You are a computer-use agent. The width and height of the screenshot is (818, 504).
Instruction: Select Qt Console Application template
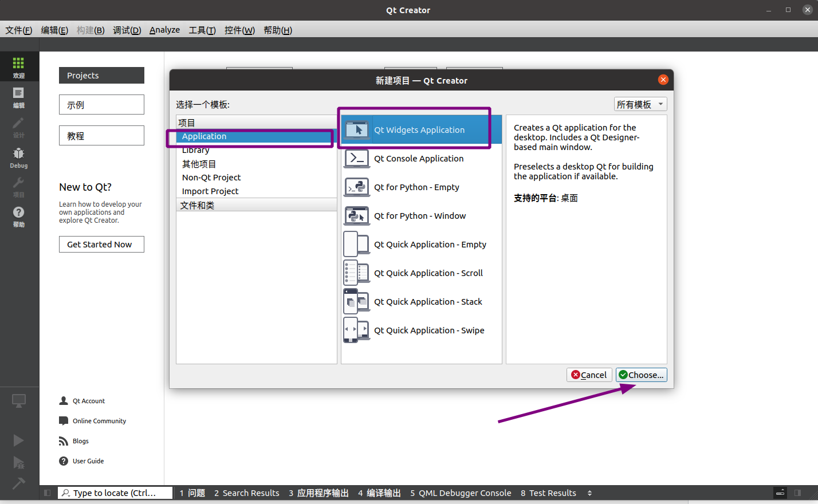pyautogui.click(x=419, y=159)
